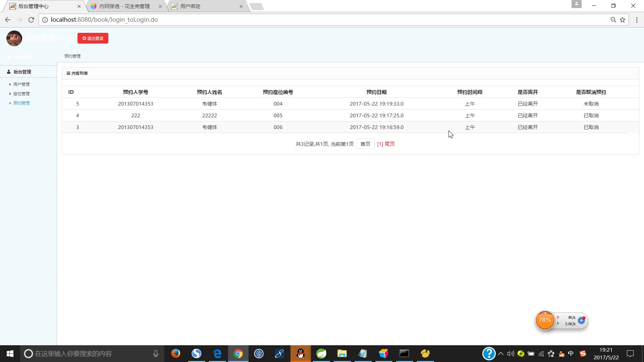Click the blue help question-mark tray icon
644x362 pixels.
click(489, 354)
